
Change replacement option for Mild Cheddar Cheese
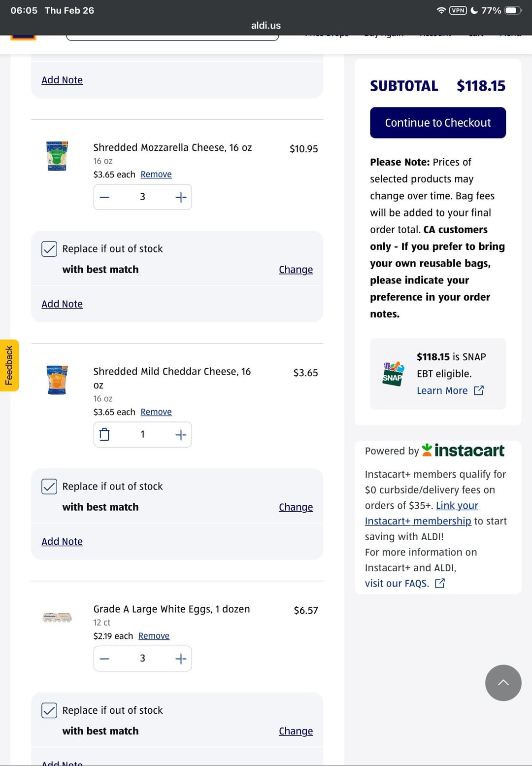tap(296, 507)
